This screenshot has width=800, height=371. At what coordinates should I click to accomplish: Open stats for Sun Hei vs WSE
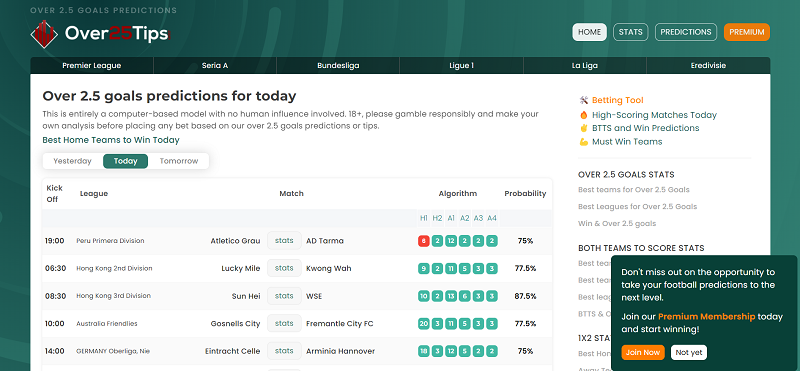pos(284,296)
